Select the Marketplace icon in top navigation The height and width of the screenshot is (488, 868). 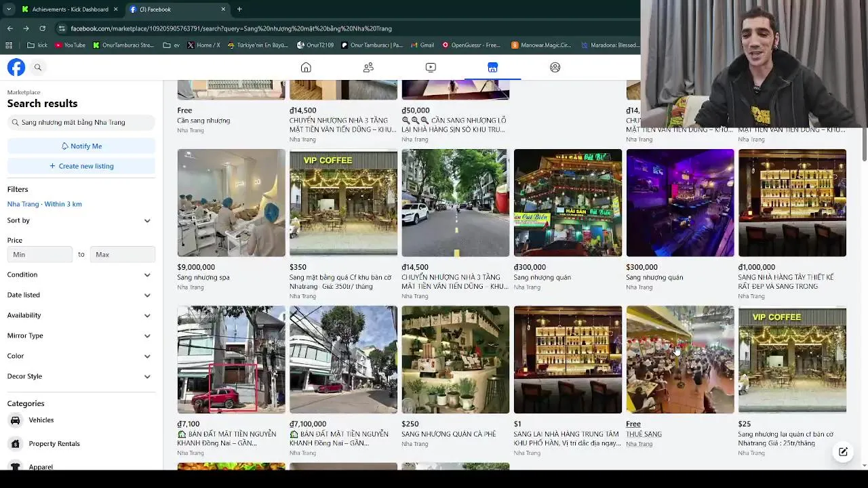(x=492, y=67)
